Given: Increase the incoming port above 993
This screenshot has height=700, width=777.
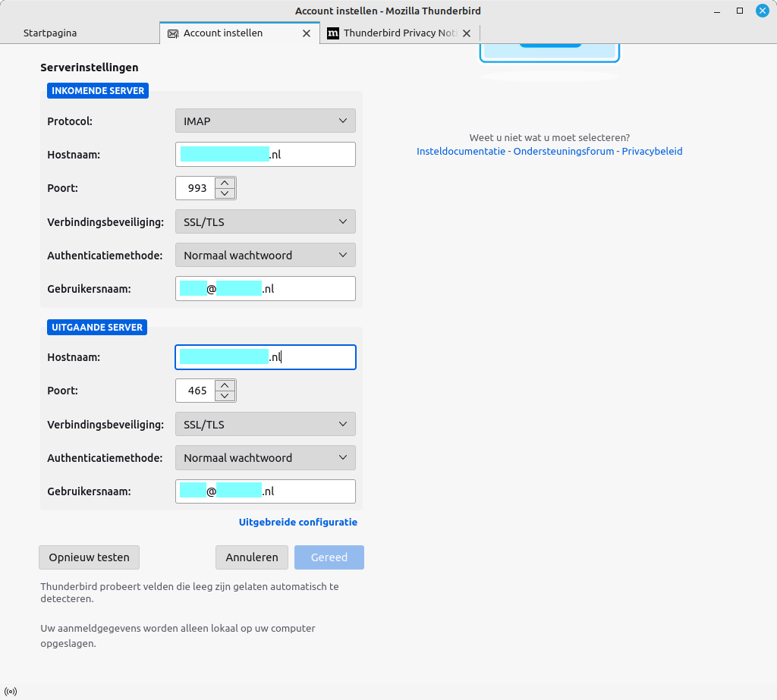Looking at the screenshot, I should [x=225, y=183].
